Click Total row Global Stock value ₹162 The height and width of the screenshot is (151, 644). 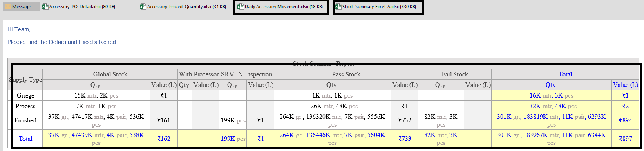(163, 139)
